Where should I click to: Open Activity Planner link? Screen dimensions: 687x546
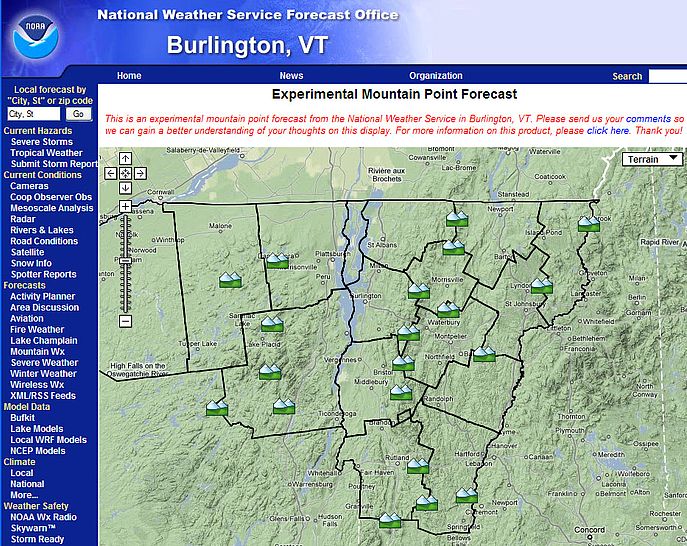[42, 297]
